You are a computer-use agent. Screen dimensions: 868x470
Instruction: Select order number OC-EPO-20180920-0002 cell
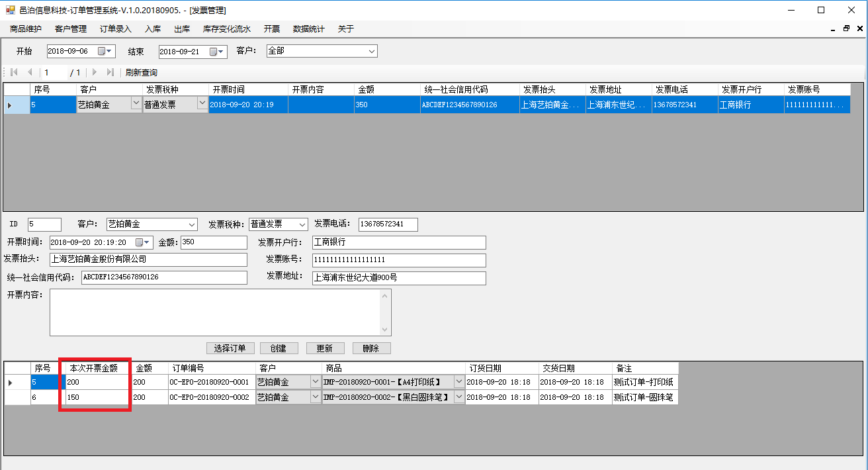coord(212,397)
